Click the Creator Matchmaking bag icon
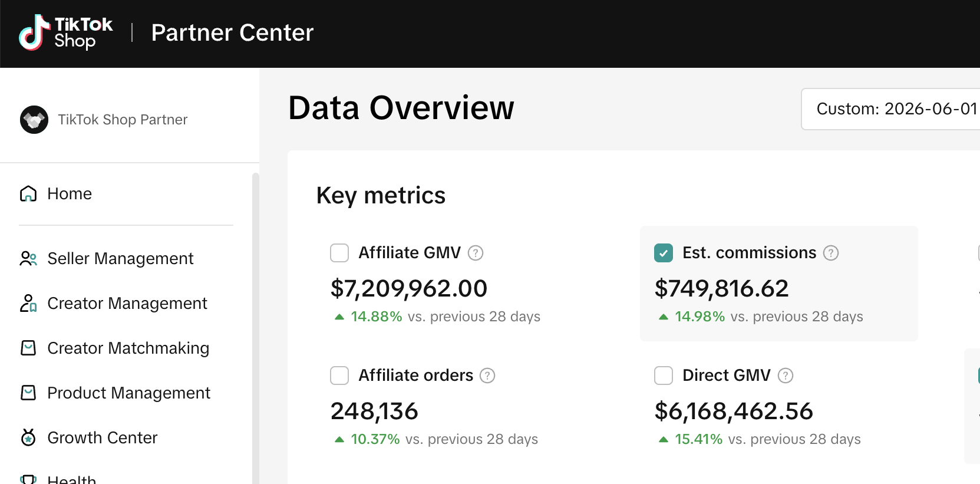980x484 pixels. click(28, 348)
